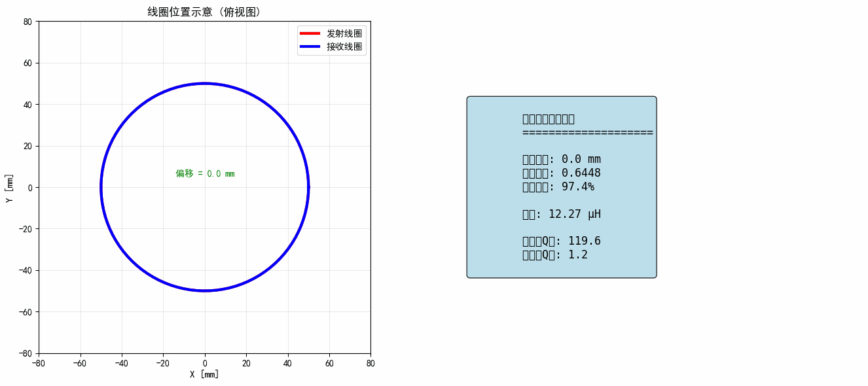Click X-axis tick label 80
868x386 pixels.
pyautogui.click(x=371, y=362)
